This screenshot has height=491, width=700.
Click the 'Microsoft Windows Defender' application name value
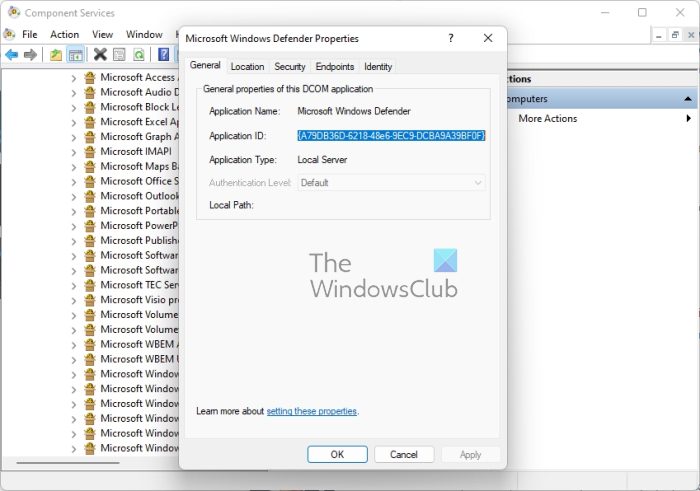pos(354,111)
